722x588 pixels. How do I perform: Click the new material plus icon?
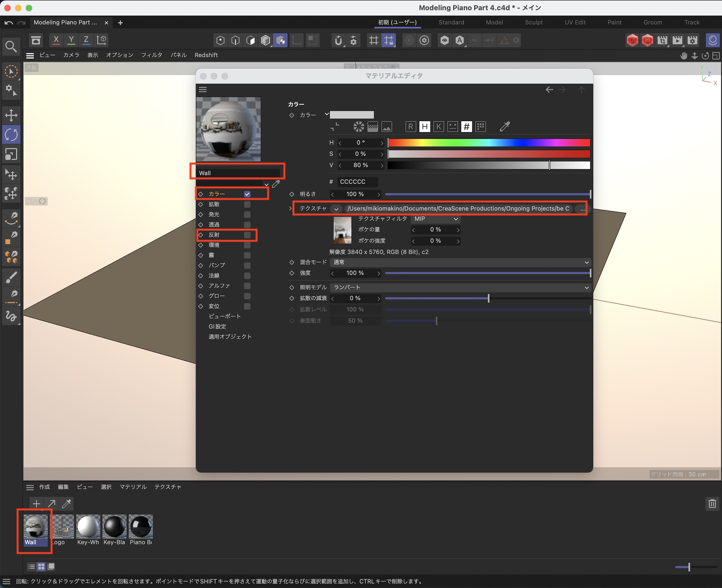36,504
